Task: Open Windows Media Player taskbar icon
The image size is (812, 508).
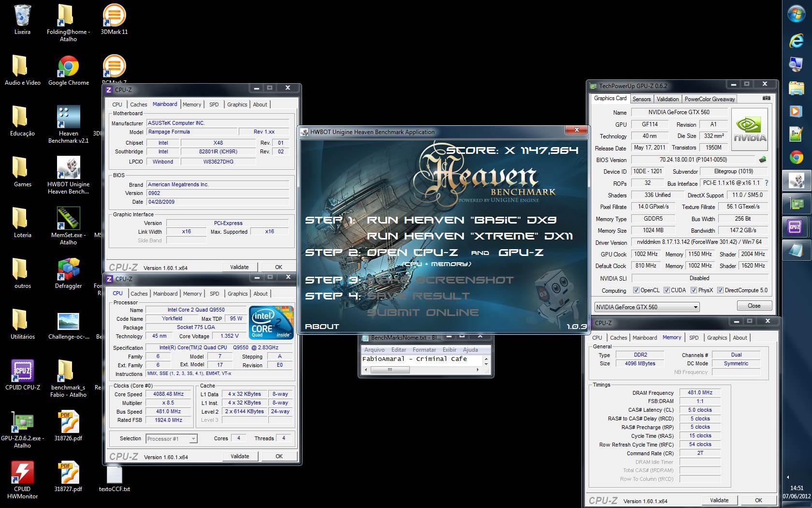Action: (796, 111)
